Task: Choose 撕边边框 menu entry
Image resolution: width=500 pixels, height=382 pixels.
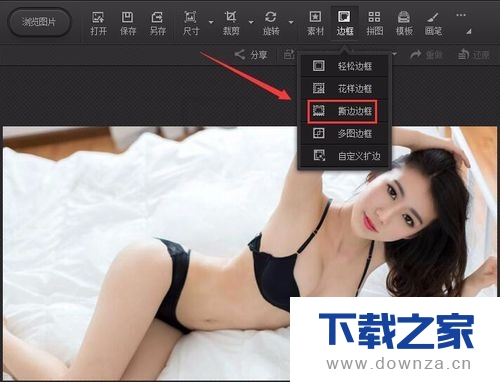Action: (x=343, y=111)
